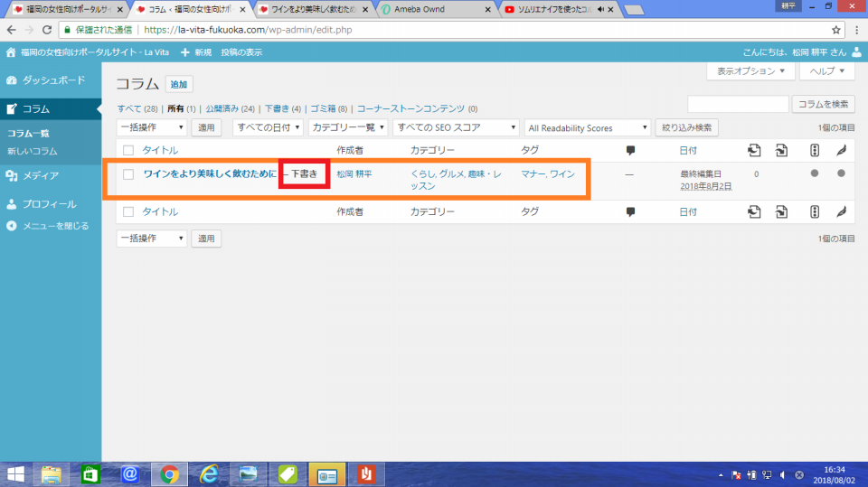Open the ワインをより美味しく飲むために post link
The image size is (868, 487).
[x=210, y=173]
